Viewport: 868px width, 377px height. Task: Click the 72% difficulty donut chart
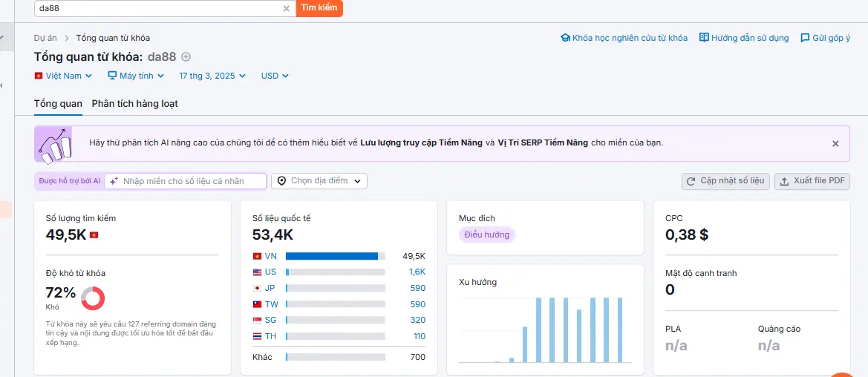click(x=93, y=298)
